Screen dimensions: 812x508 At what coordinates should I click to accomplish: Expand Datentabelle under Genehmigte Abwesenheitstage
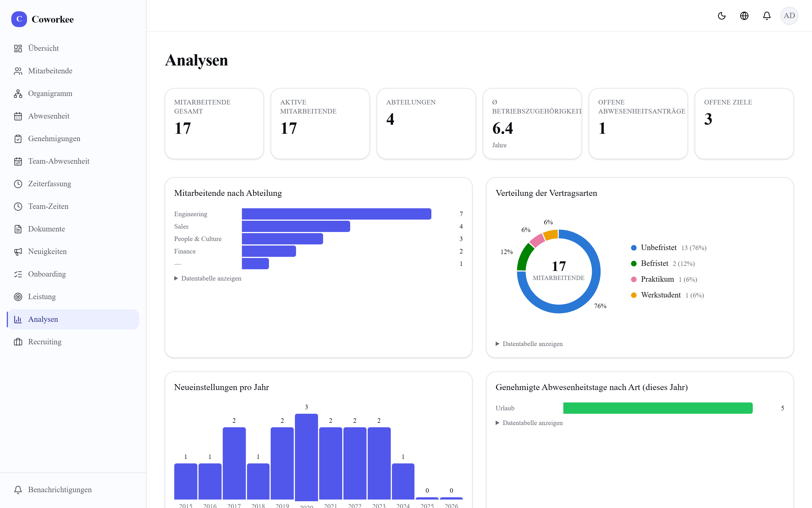(529, 423)
